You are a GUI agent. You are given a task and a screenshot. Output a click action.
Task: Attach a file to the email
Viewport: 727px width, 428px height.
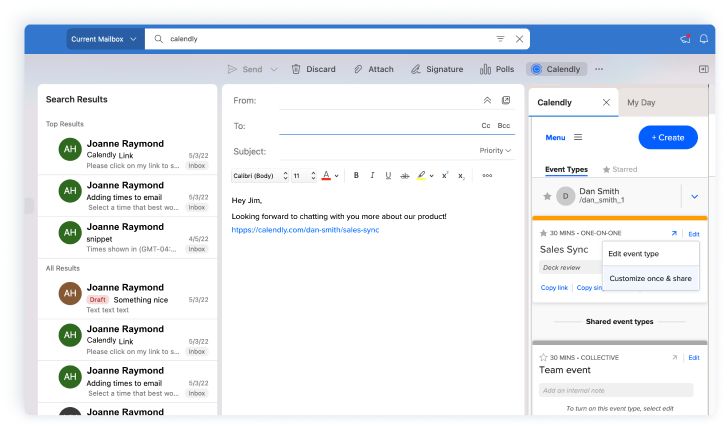[374, 69]
